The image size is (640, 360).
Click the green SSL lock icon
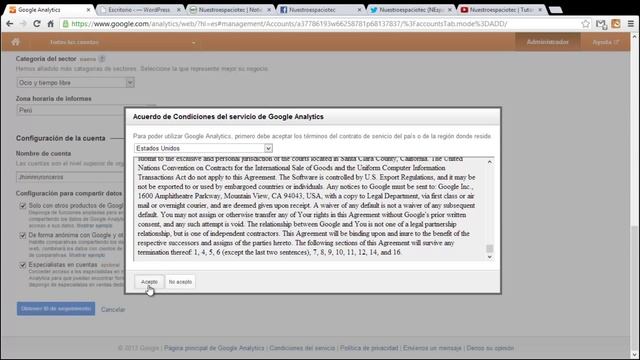point(65,24)
